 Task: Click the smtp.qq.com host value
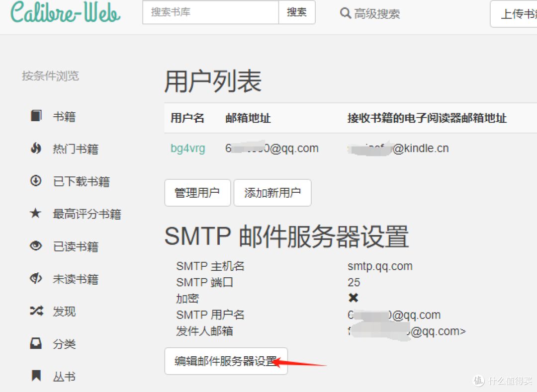coord(380,266)
